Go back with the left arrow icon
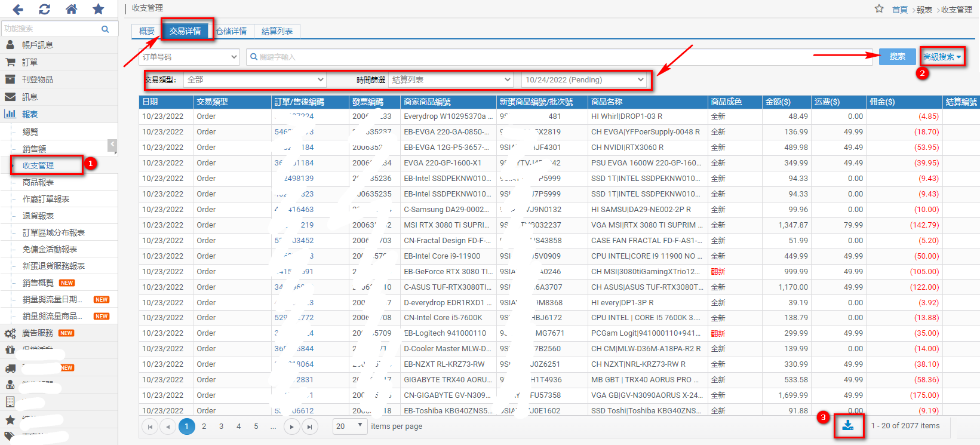 (18, 9)
